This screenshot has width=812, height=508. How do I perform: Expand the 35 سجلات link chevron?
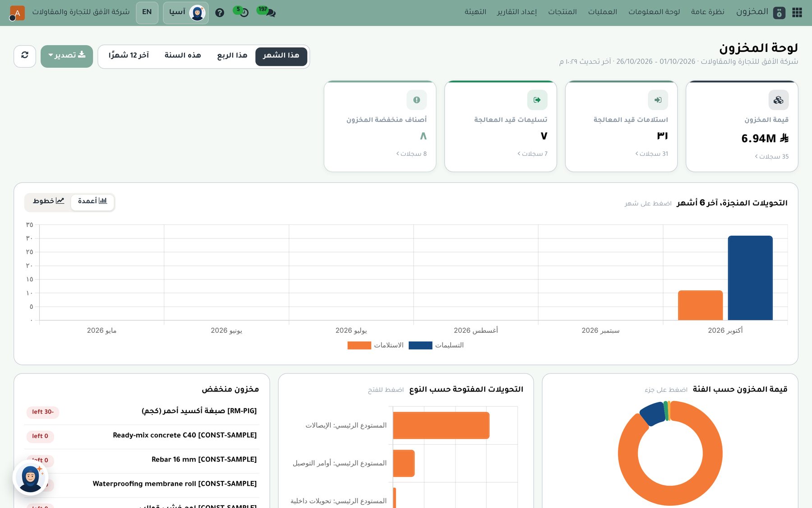(x=756, y=157)
